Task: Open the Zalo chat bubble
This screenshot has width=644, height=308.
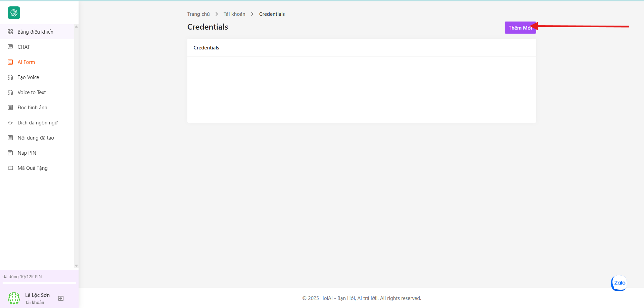Action: [619, 283]
